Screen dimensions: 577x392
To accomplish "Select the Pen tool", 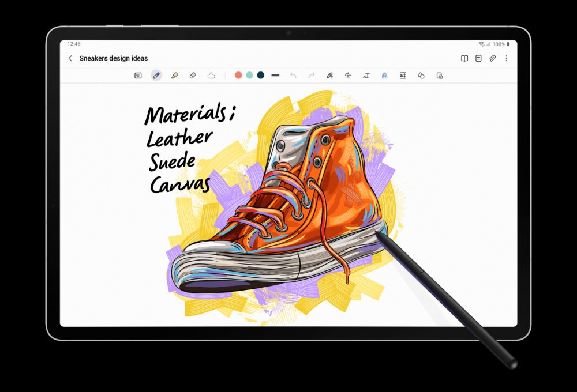I will pyautogui.click(x=156, y=76).
